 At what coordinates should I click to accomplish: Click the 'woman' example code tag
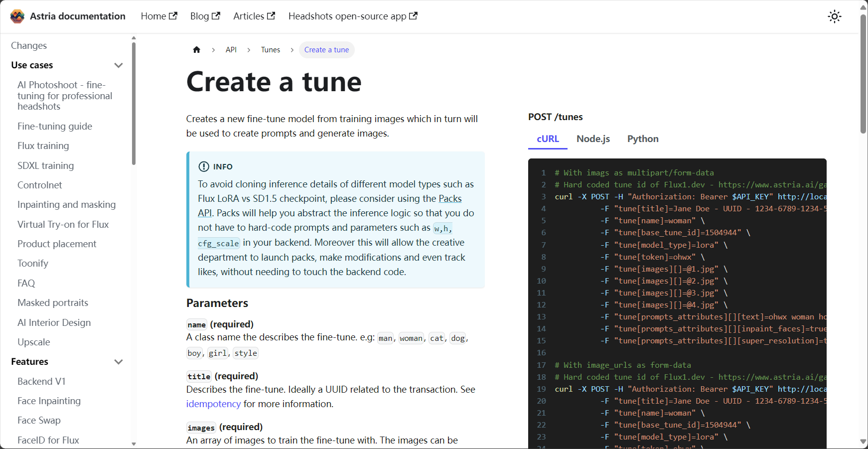(411, 338)
